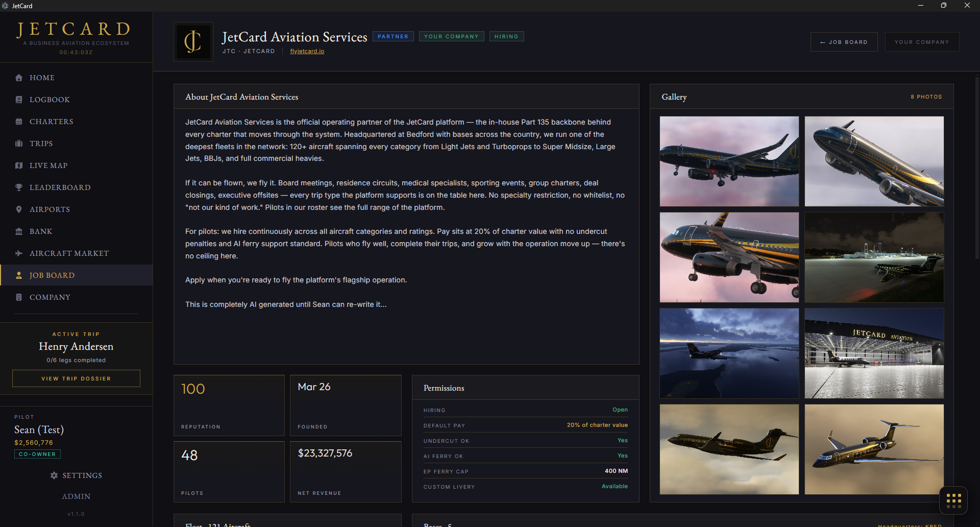Image resolution: width=980 pixels, height=527 pixels.
Task: Click the pilot balance $2,560,776
Action: tap(34, 443)
